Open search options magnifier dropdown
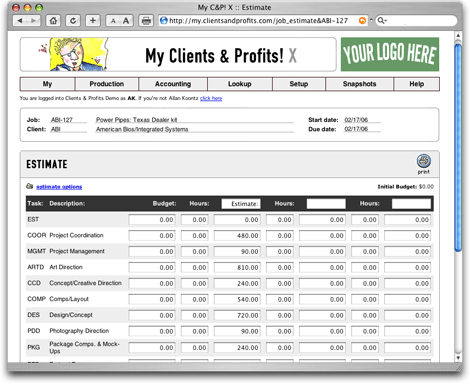The height and width of the screenshot is (384, 470). 382,21
